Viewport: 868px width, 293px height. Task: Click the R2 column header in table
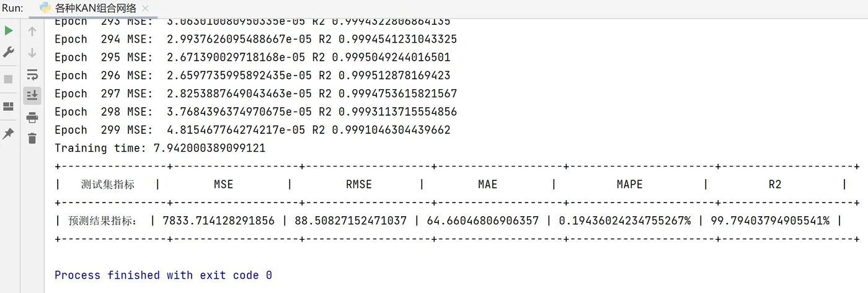click(x=774, y=185)
